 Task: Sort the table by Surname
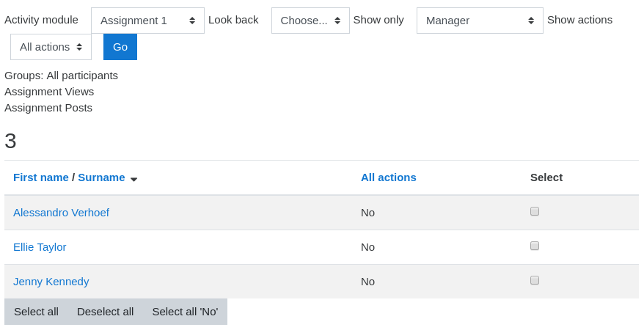101,177
